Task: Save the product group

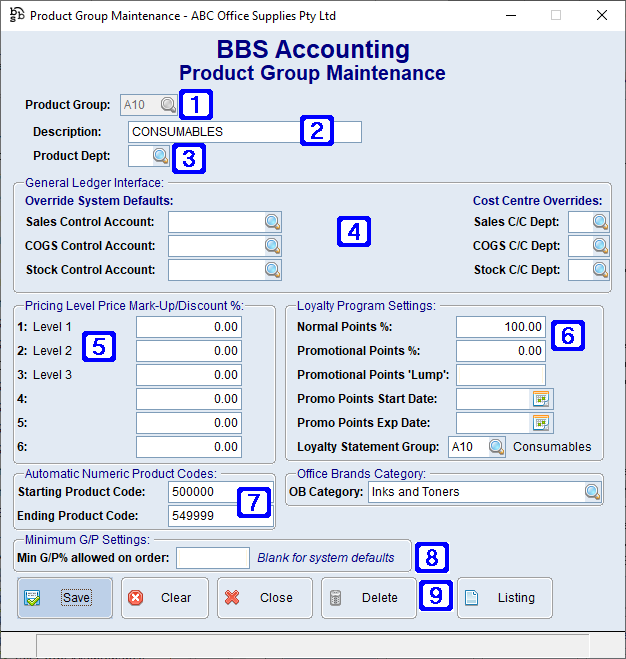Action: click(65, 598)
